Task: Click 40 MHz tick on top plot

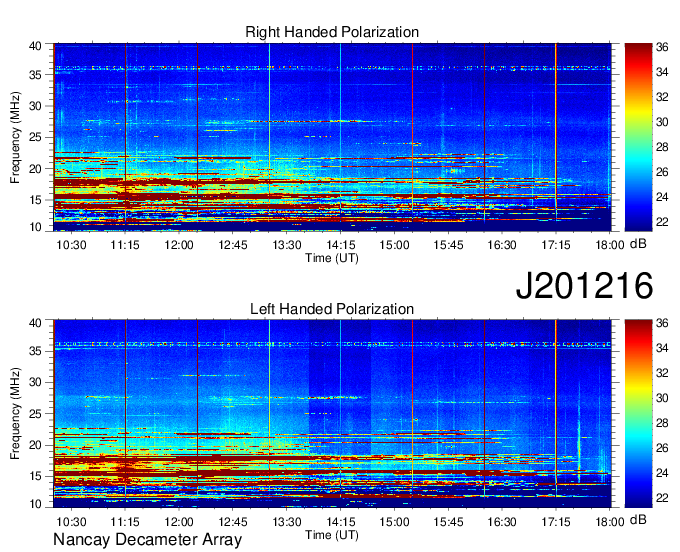Action: click(x=35, y=46)
